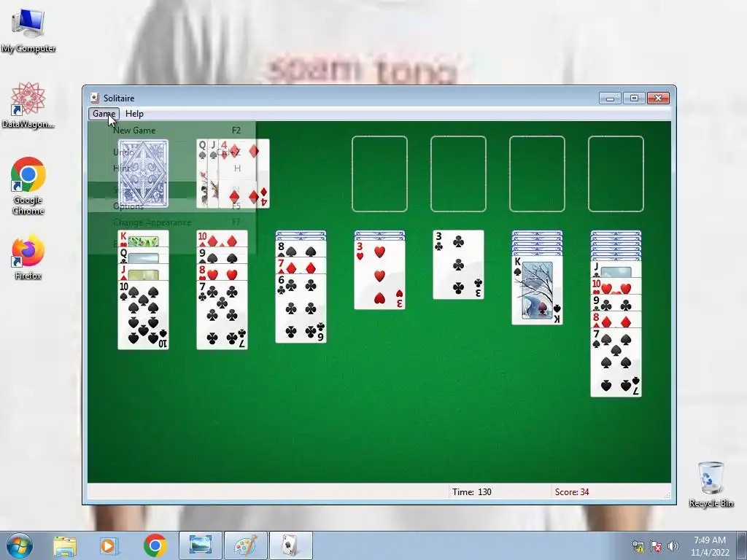Open the Help menu

[x=134, y=114]
